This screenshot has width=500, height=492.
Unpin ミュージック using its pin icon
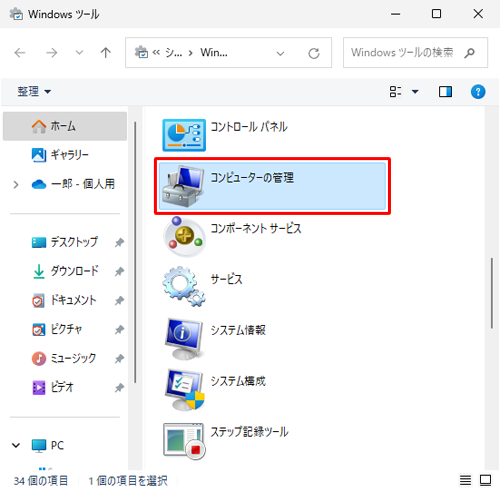coord(119,359)
